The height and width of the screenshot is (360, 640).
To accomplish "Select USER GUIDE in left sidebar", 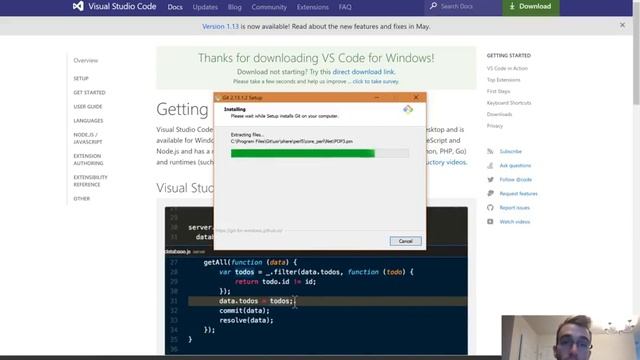I will tap(88, 107).
